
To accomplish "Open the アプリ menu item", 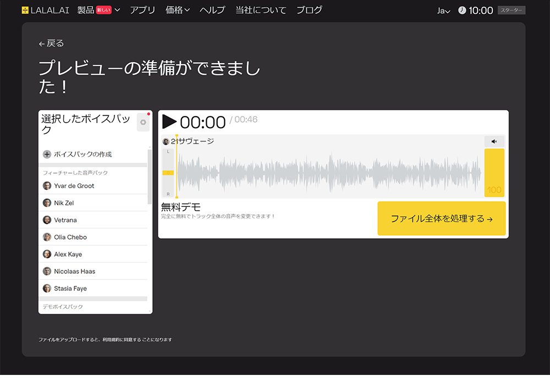I will (x=142, y=10).
